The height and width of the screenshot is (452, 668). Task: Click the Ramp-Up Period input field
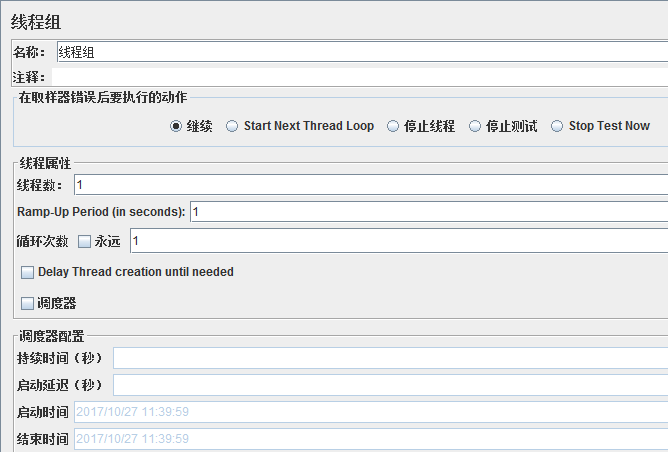coord(429,212)
